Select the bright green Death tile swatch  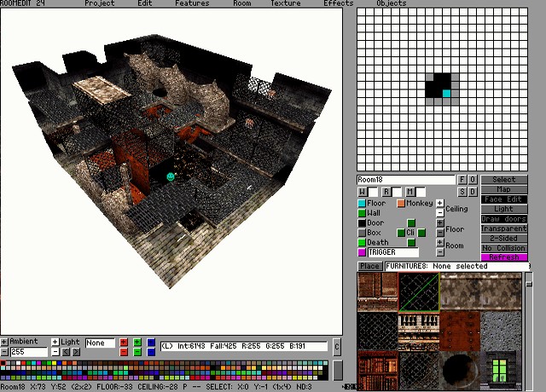pos(361,243)
